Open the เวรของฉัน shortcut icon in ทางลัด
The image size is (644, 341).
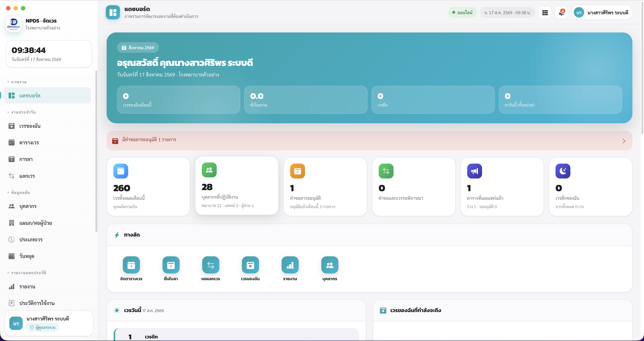click(250, 265)
